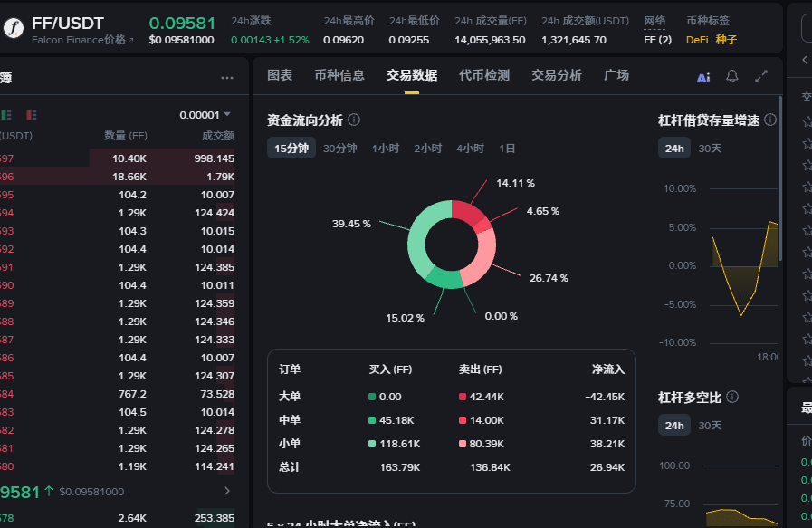Open info icon beside 杠杆多空比
This screenshot has width=812, height=528.
[732, 397]
